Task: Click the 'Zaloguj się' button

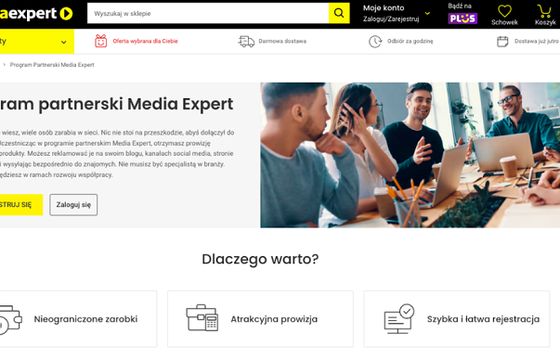Action: [74, 205]
